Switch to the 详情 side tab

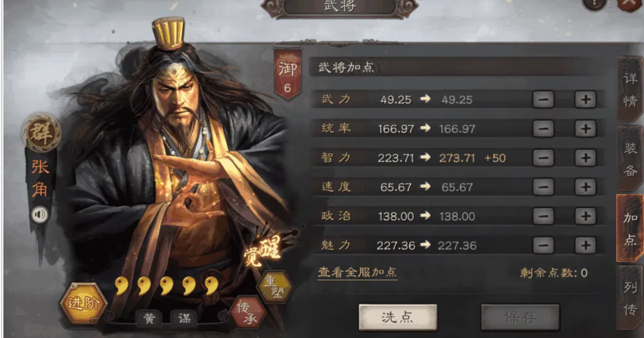pyautogui.click(x=630, y=89)
